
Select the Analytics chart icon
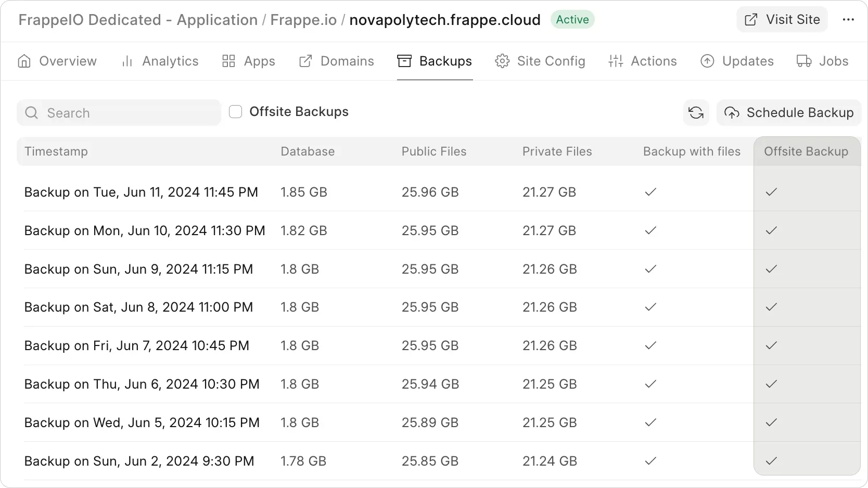(x=126, y=61)
